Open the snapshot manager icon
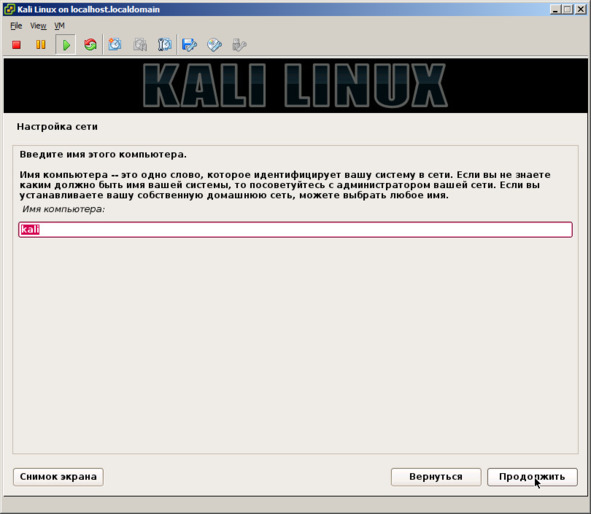The width and height of the screenshot is (591, 514). pos(165,45)
